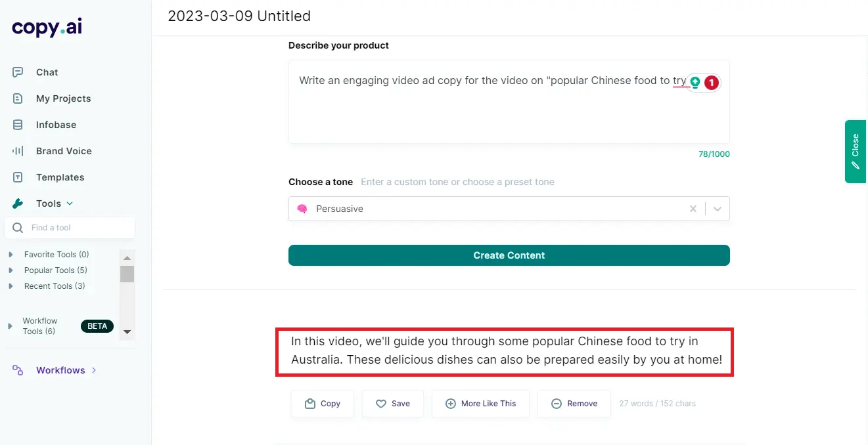Viewport: 868px width, 445px height.
Task: Expand Recent Tools (3) group
Action: pyautogui.click(x=11, y=286)
